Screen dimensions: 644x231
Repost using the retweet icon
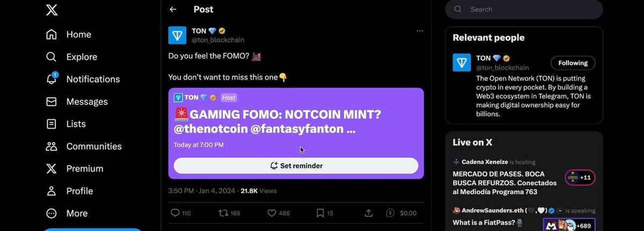(x=223, y=213)
